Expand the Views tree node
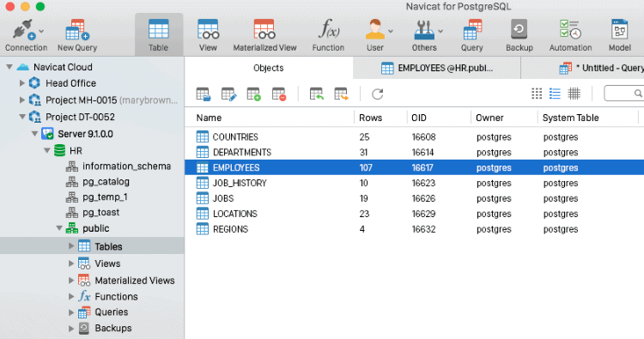This screenshot has width=644, height=339. coord(71,263)
